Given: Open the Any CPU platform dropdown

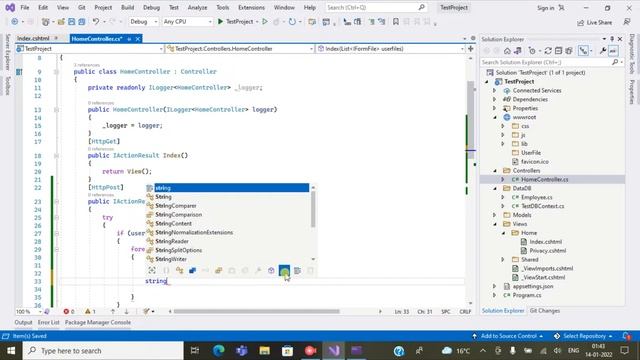Looking at the screenshot, I should coord(187,22).
